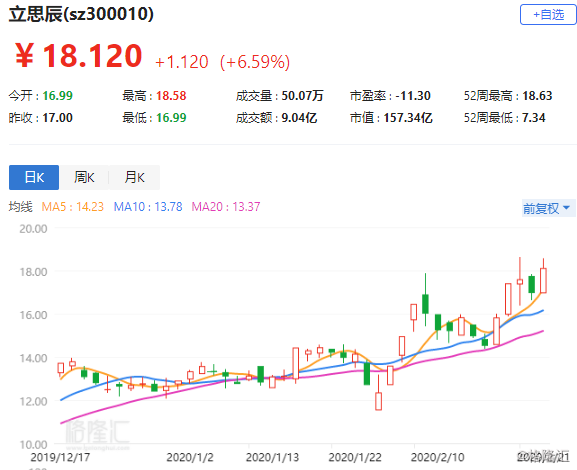Switch to 周K weekly chart tab
The width and height of the screenshot is (577, 470).
coord(84,177)
